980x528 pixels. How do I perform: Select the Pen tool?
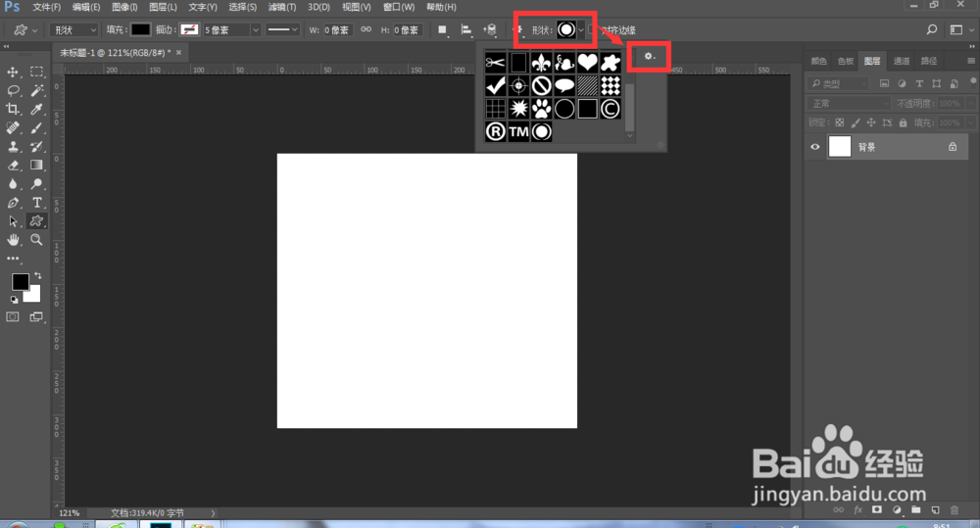tap(13, 203)
